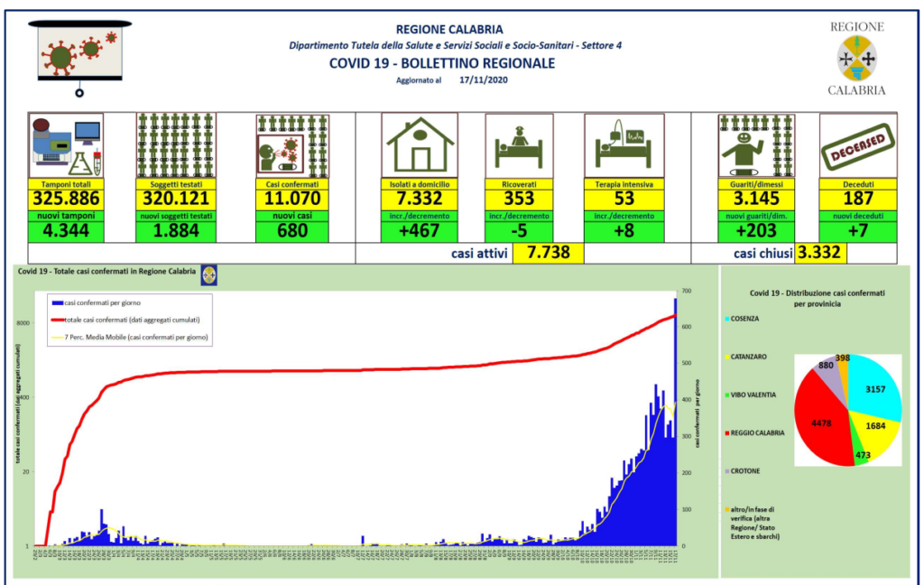Viewport: 924px width, 585px height.
Task: Click the Soggetti testati people icon
Action: (175, 144)
